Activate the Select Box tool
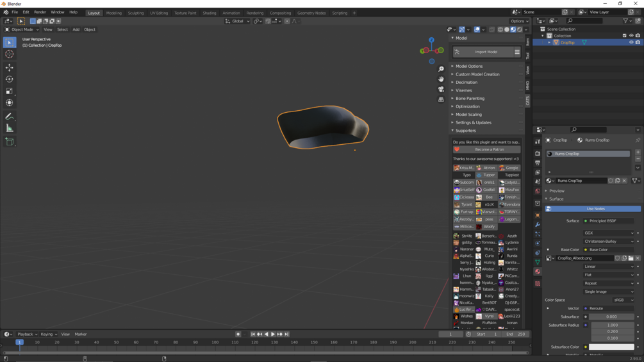This screenshot has height=362, width=644. coord(10,42)
